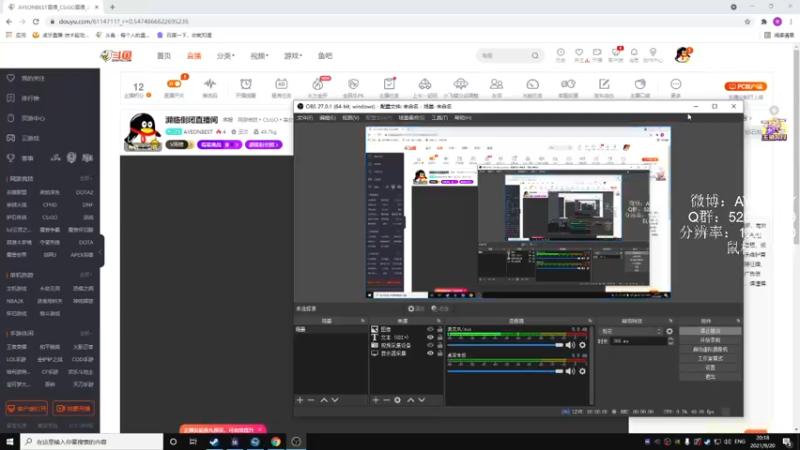
Task: Expand the 游戏 dropdown in Douyu navigation
Action: 293,56
